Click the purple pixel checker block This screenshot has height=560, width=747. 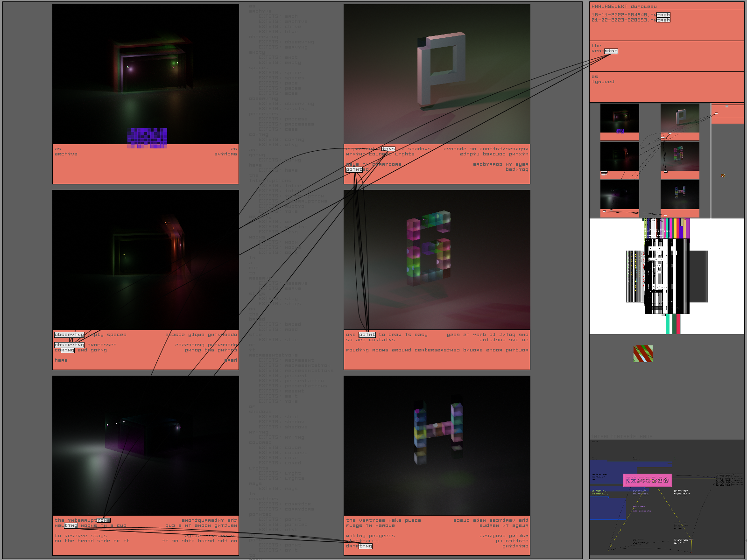click(x=147, y=138)
